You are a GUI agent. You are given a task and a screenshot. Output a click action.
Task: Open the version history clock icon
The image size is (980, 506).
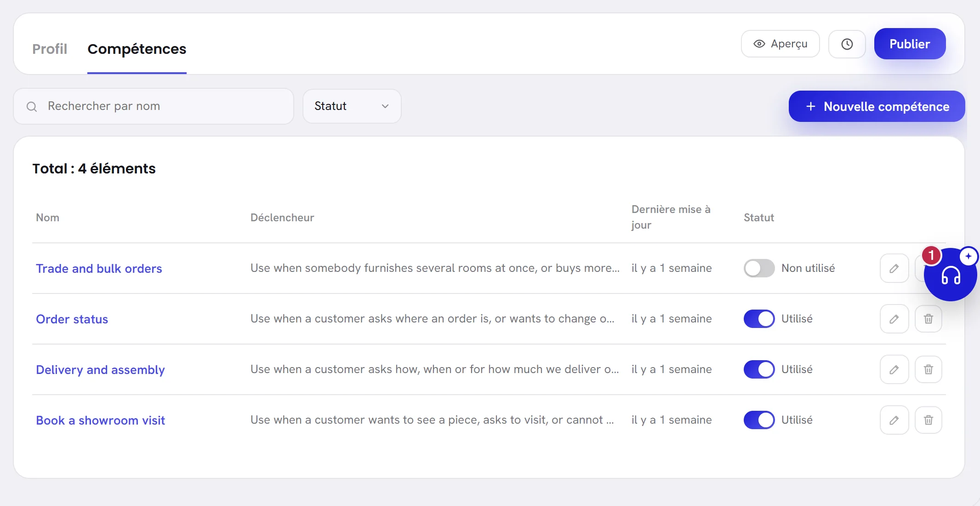[x=847, y=44]
